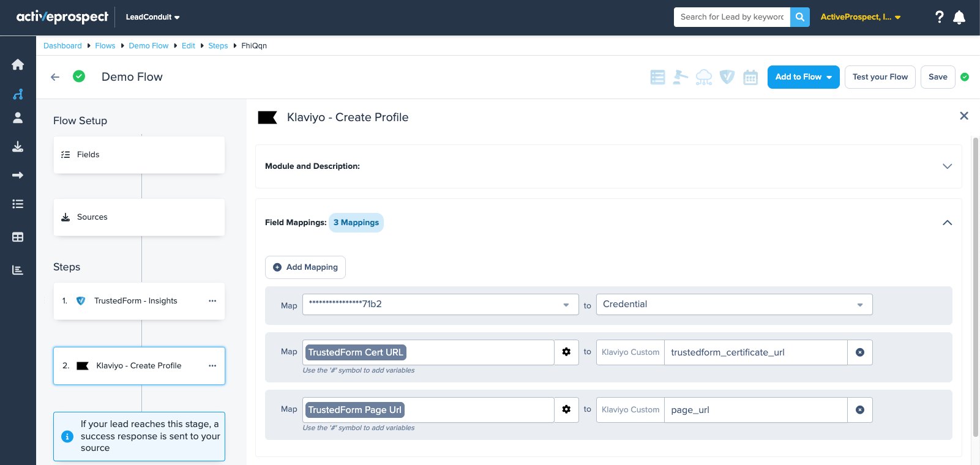Click the Klaviyo flag logo in panel header
The height and width of the screenshot is (465, 980).
[x=267, y=117]
